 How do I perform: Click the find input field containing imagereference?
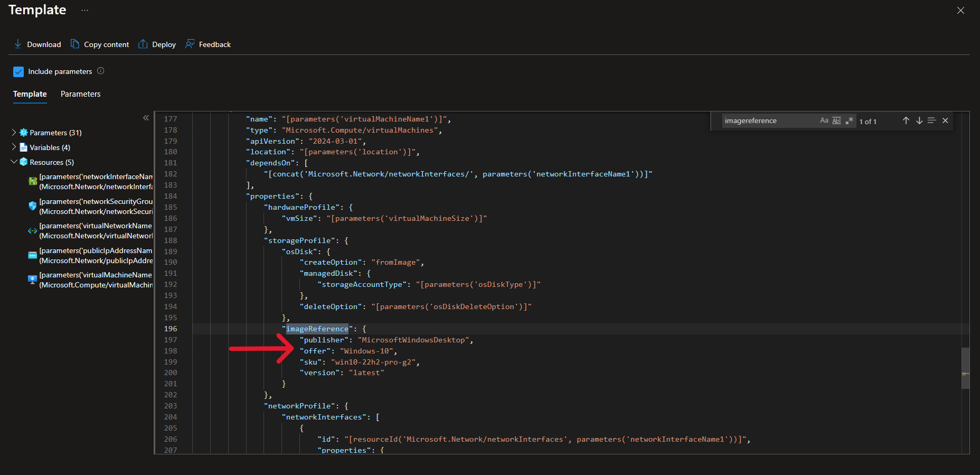(768, 120)
